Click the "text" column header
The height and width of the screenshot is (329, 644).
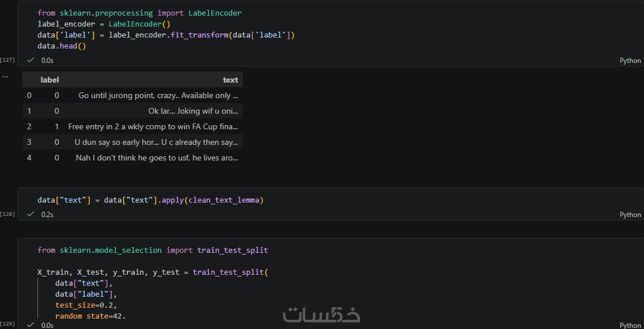(x=230, y=80)
